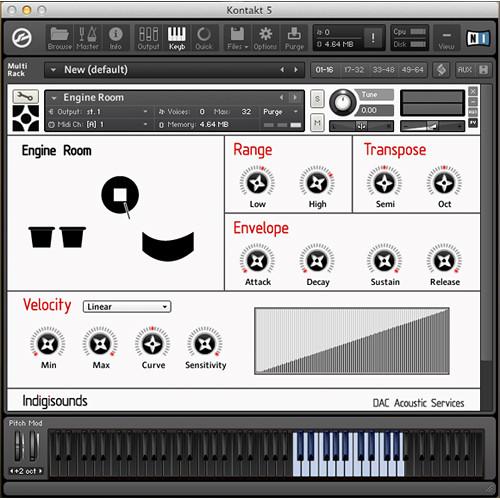
Task: Minimize the instrument header view
Action: 473,102
